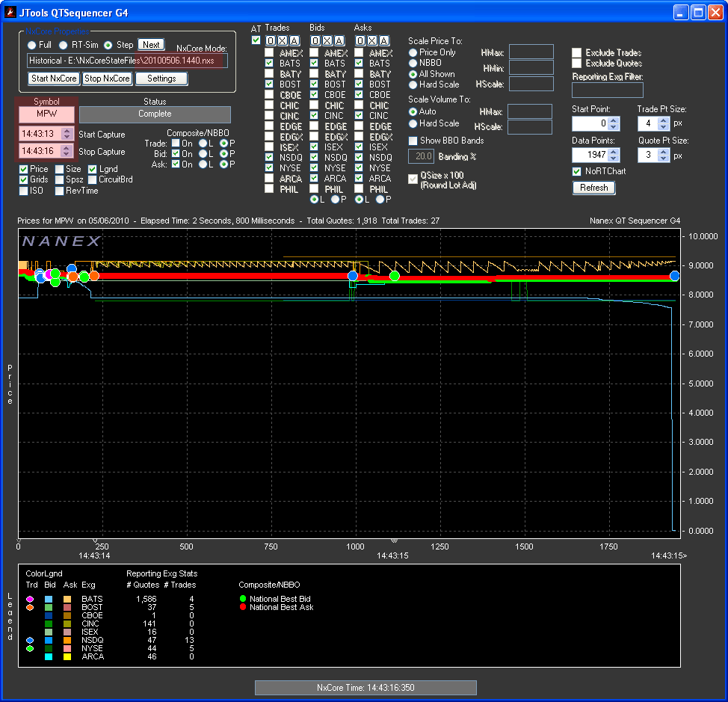Select the RT-Sim mode radio

click(64, 45)
